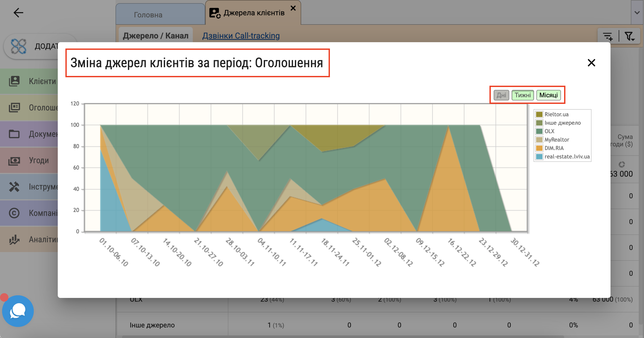Open the Угоди money icon
Image resolution: width=644 pixels, height=338 pixels.
click(14, 160)
